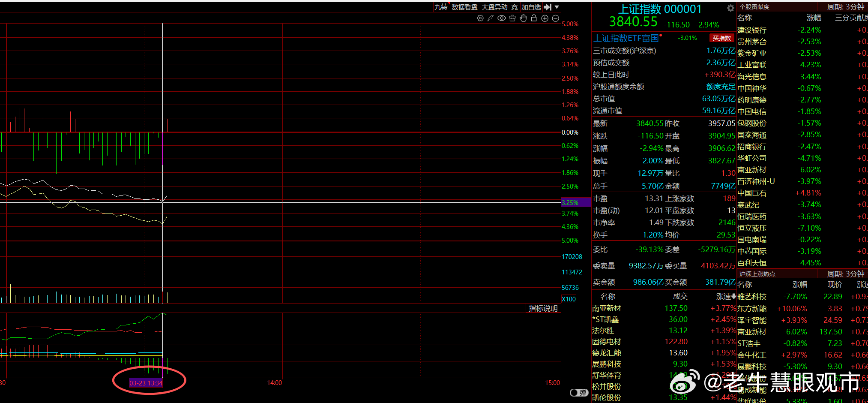
Task: Select 药明康德 in contribution list
Action: (x=752, y=100)
